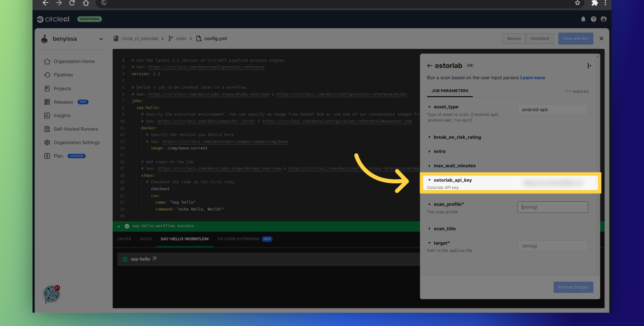Click the user avatar icon in header
The height and width of the screenshot is (326, 644).
click(x=603, y=19)
